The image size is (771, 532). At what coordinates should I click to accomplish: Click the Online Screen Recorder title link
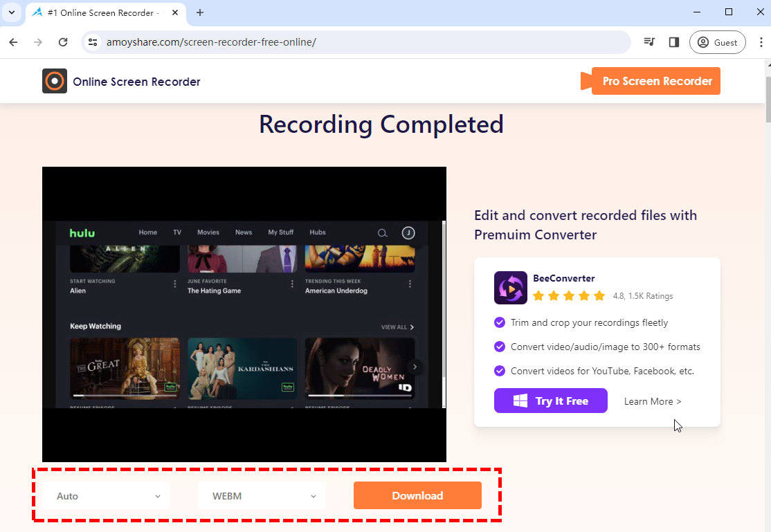[137, 82]
